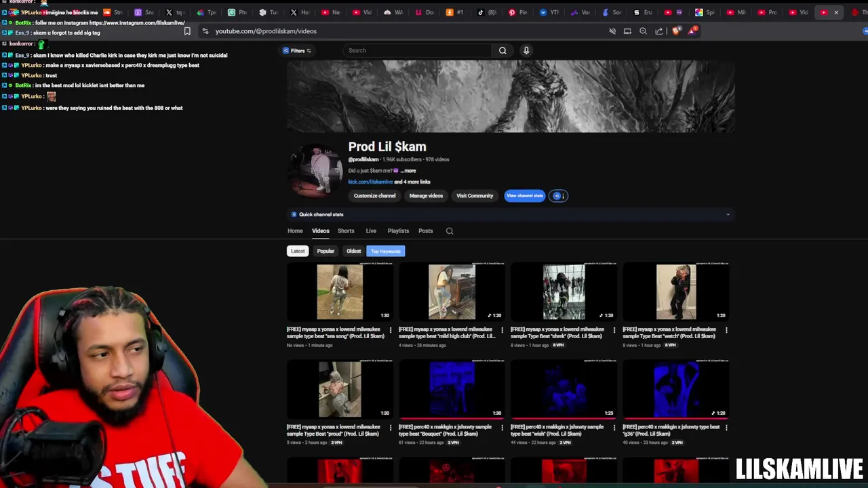Open three-dot menu for 'watch' video
868x488 pixels.
tap(726, 330)
